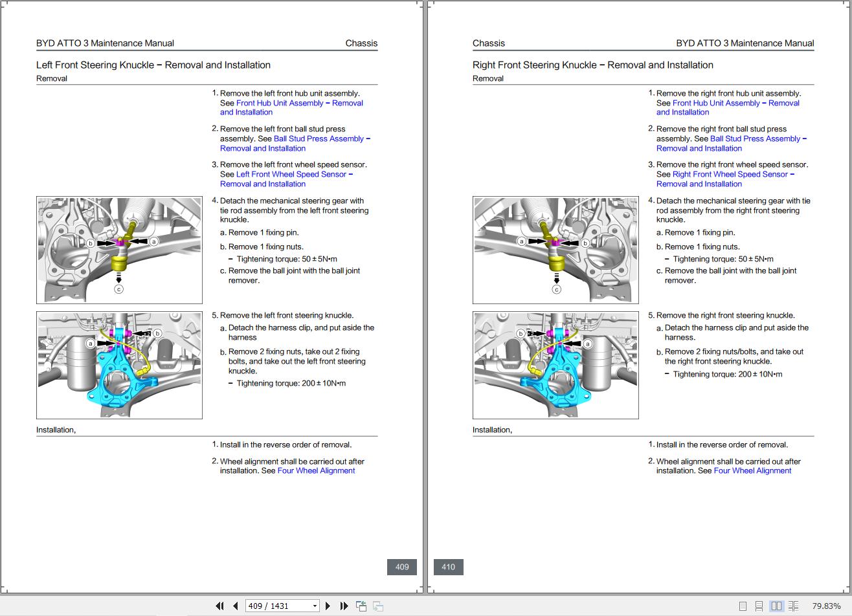The width and height of the screenshot is (852, 616).
Task: Click 'Remove 1 fixing nuts.' on the right page
Action: click(x=702, y=247)
